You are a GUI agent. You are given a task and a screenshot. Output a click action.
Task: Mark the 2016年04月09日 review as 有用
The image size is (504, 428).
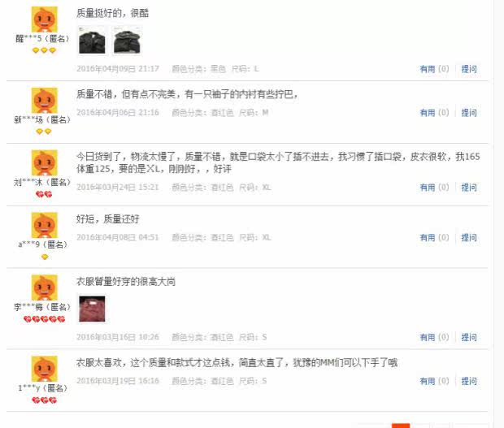click(434, 69)
